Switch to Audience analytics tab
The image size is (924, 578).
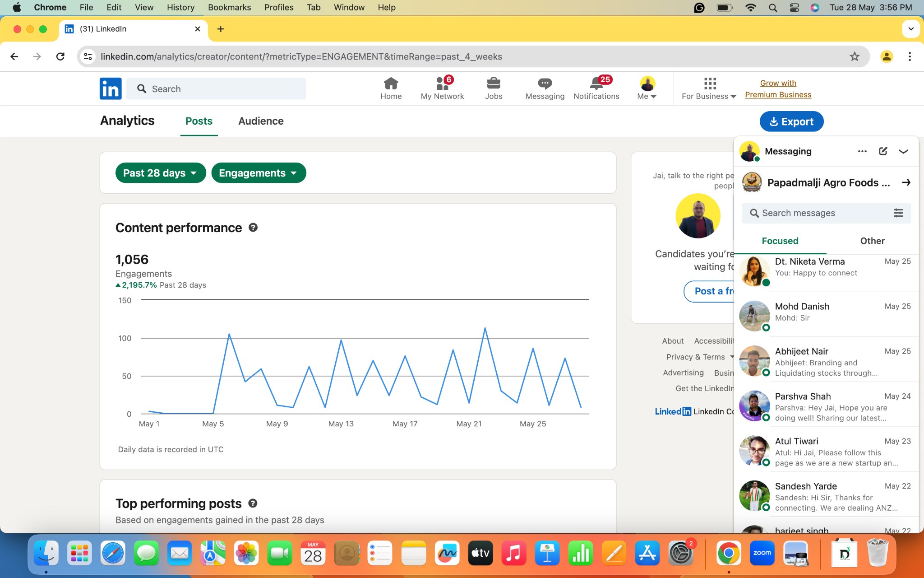pos(261,121)
